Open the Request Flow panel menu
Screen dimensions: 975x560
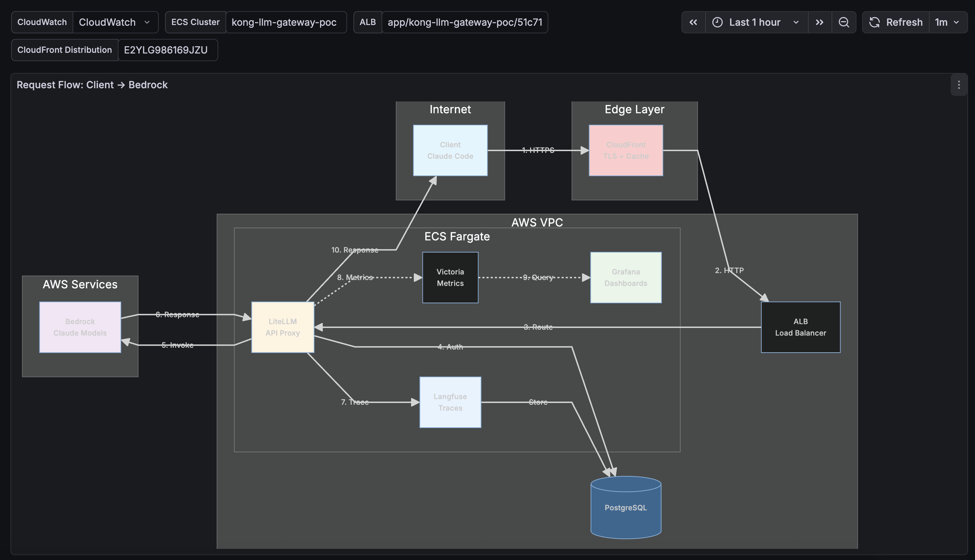(959, 85)
